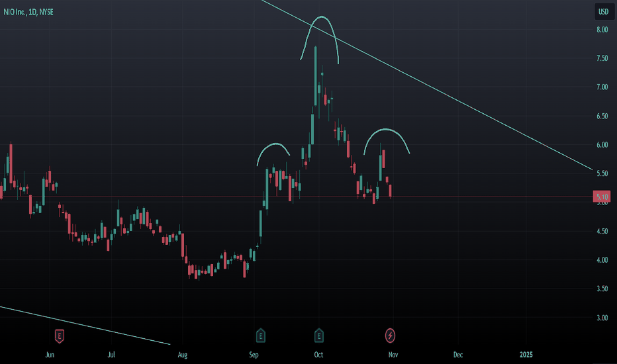
Task: Select the Aug label on time axis
Action: click(183, 355)
